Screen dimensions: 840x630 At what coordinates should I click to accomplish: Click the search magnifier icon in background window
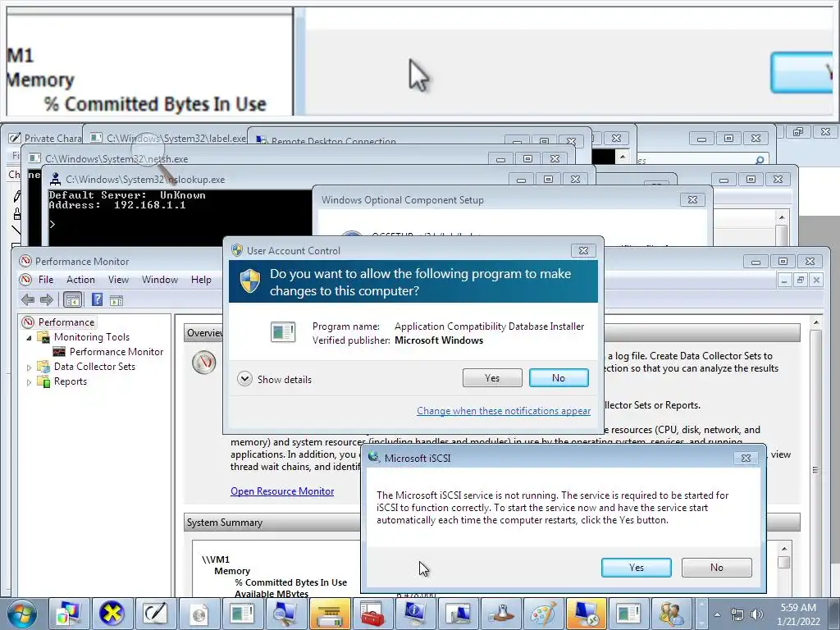pyautogui.click(x=759, y=160)
